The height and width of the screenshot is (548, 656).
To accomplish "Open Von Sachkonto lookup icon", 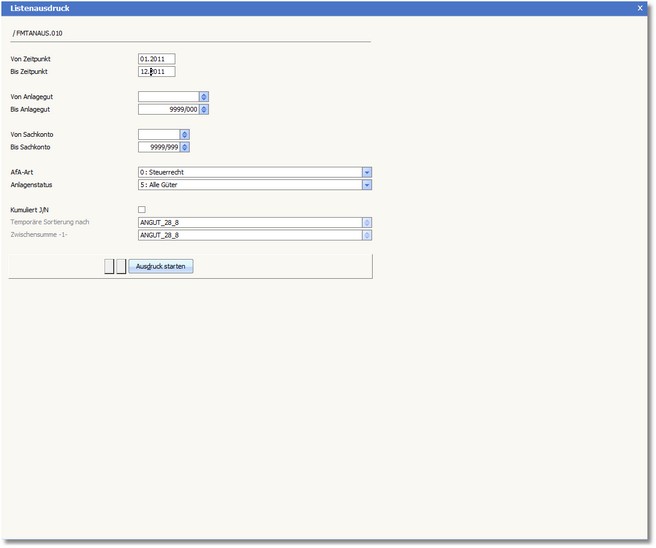I will tap(184, 134).
